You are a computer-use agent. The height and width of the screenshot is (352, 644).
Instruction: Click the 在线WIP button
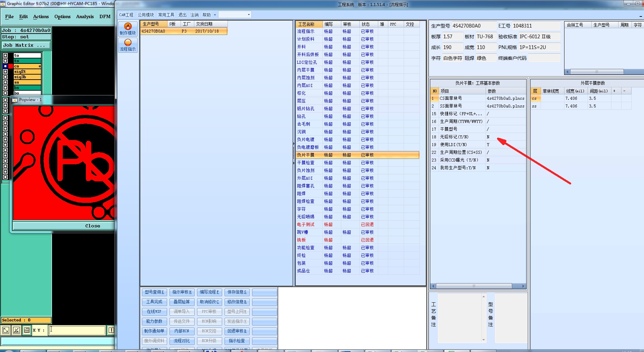pos(154,312)
